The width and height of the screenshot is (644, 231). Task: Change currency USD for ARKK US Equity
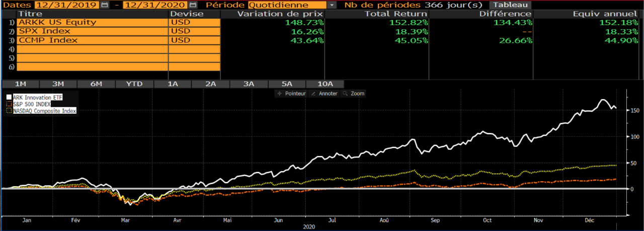click(x=194, y=23)
